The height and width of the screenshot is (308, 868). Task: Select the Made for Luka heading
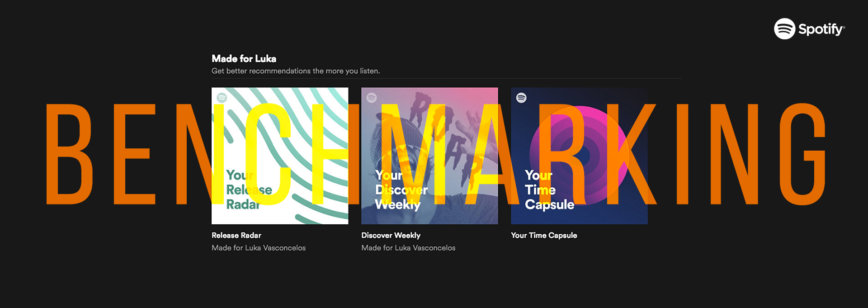coord(244,59)
